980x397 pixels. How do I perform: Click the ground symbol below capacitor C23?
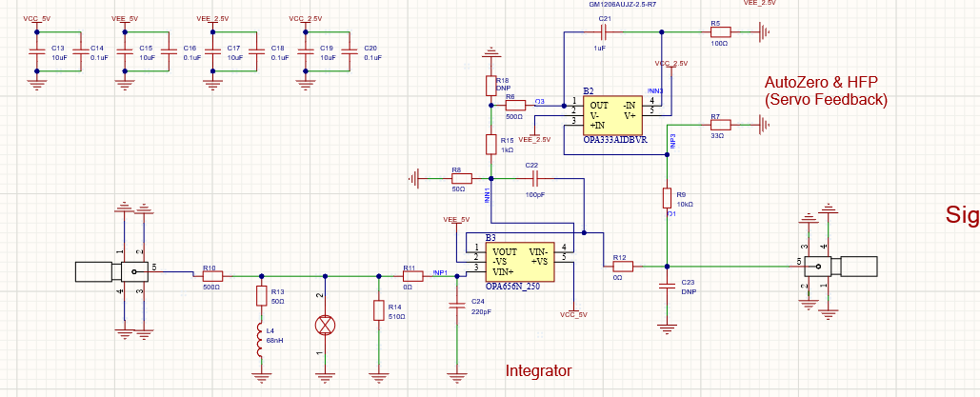[668, 328]
